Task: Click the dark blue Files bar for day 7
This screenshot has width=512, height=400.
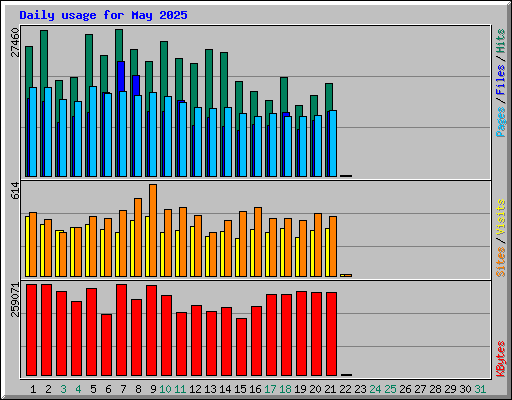Action: 121,76
